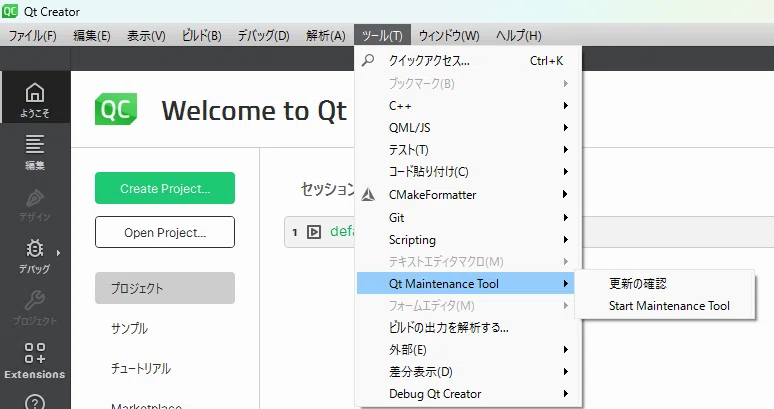Expand the 外部(E) submenu arrow
Viewport: 774px width, 409px height.
[x=566, y=350]
